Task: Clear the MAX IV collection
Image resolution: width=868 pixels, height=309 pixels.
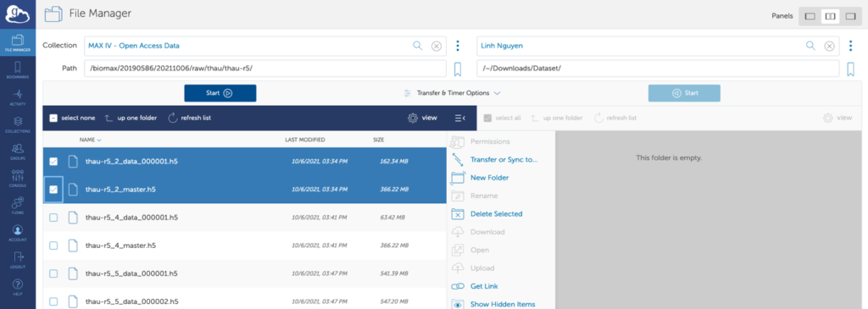Action: (x=437, y=46)
